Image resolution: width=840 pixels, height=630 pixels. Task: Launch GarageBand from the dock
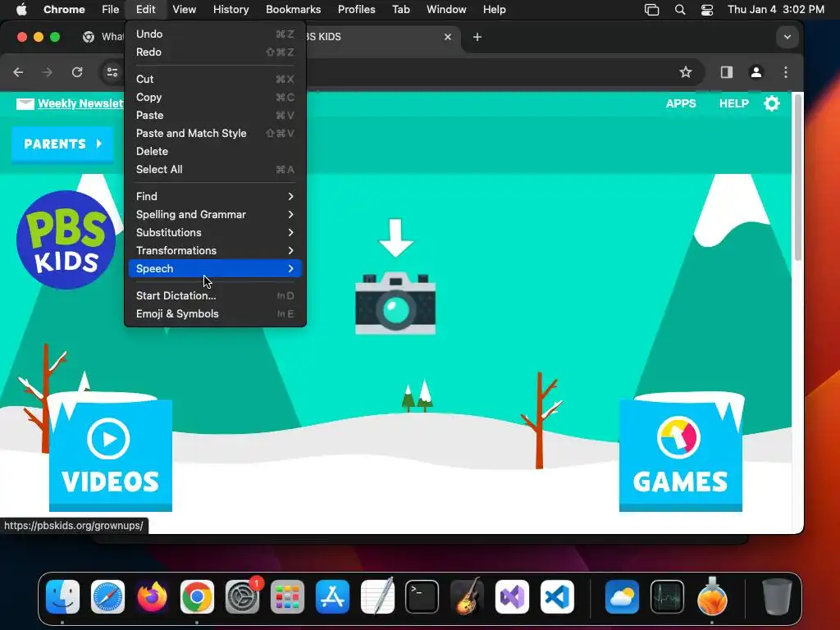(467, 597)
